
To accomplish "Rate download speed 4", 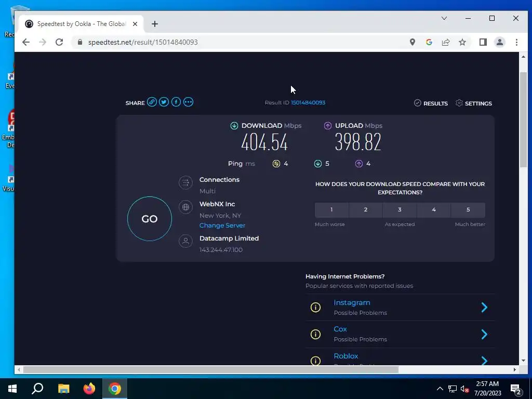I will [x=434, y=210].
